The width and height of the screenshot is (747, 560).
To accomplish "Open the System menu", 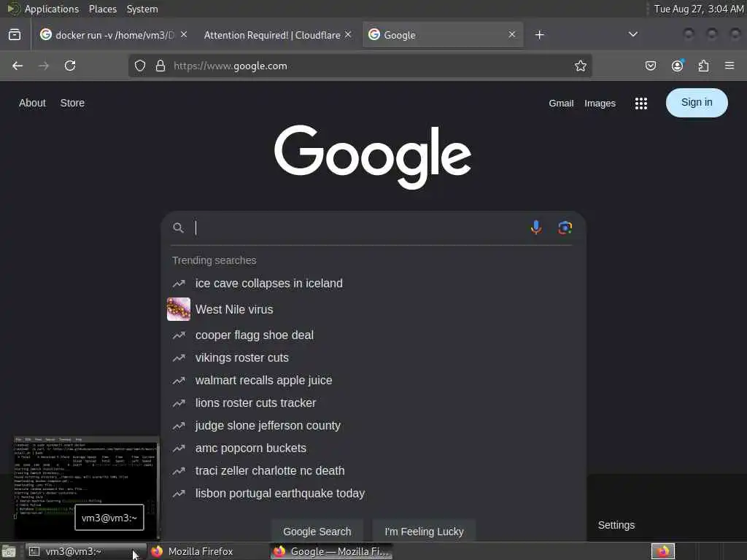I will point(142,9).
